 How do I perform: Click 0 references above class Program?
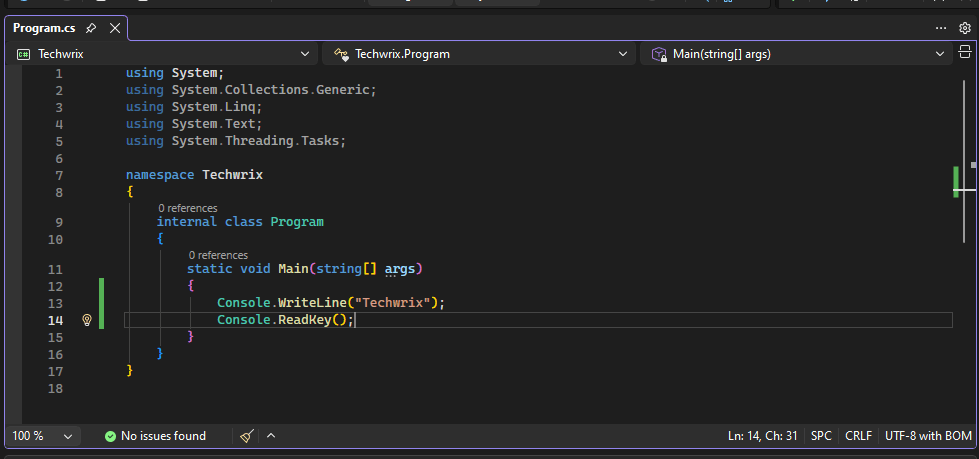click(x=187, y=208)
